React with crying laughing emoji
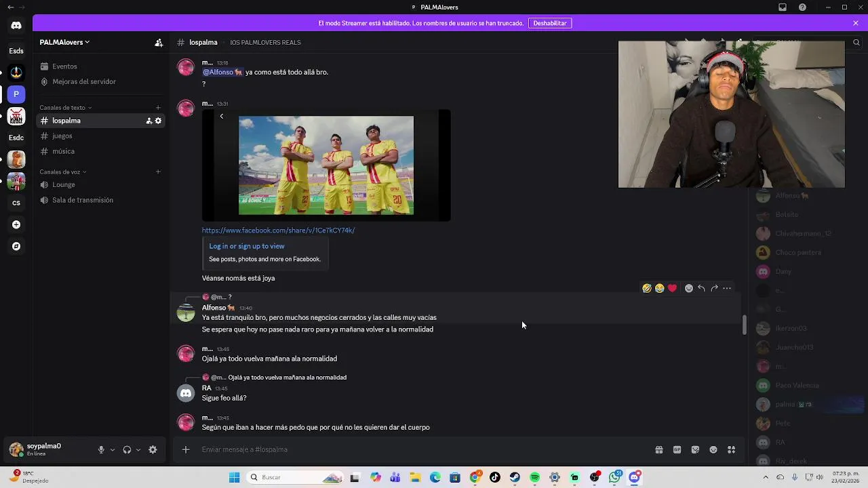The width and height of the screenshot is (868, 488). tap(660, 288)
